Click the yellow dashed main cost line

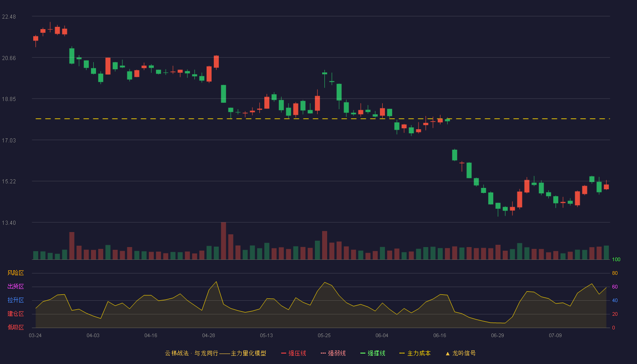coord(323,119)
